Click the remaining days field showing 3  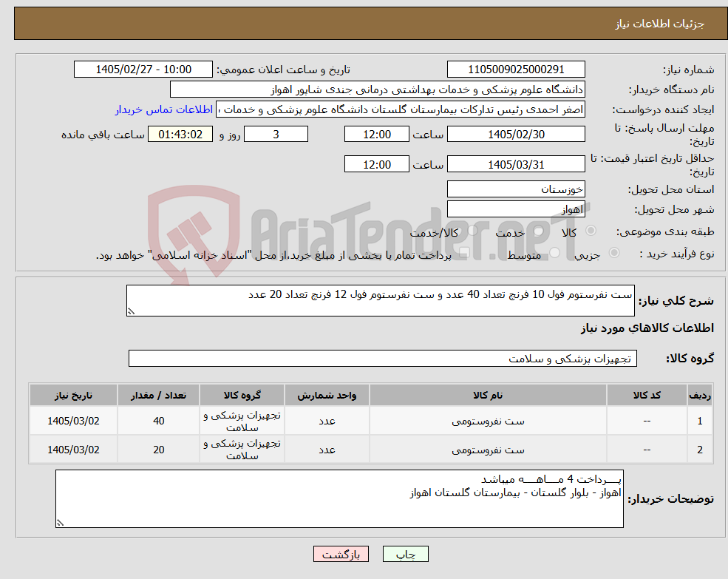tap(276, 135)
